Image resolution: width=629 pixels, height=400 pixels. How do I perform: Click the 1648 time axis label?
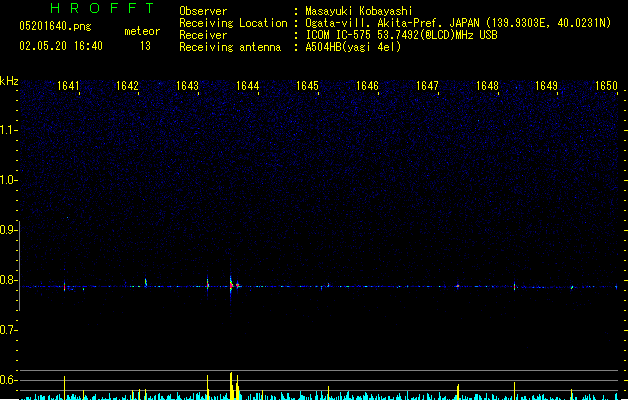pos(487,86)
